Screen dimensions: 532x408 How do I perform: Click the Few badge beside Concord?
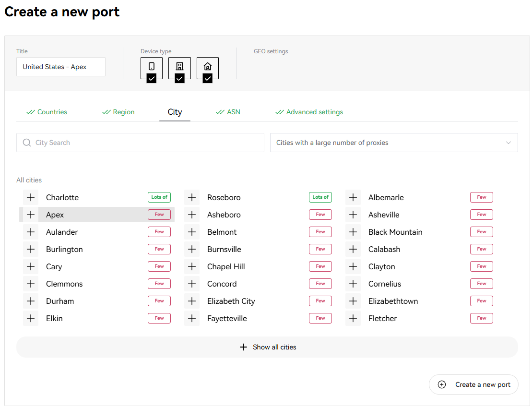coord(320,284)
